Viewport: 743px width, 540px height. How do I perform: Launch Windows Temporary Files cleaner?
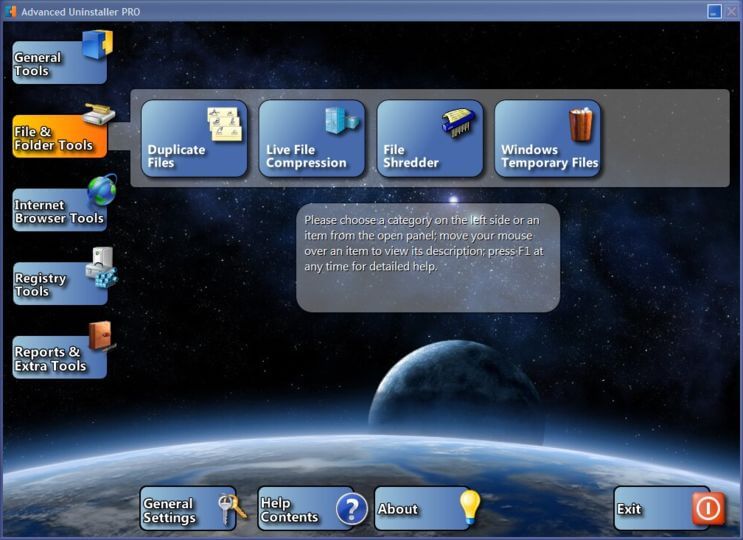click(548, 138)
